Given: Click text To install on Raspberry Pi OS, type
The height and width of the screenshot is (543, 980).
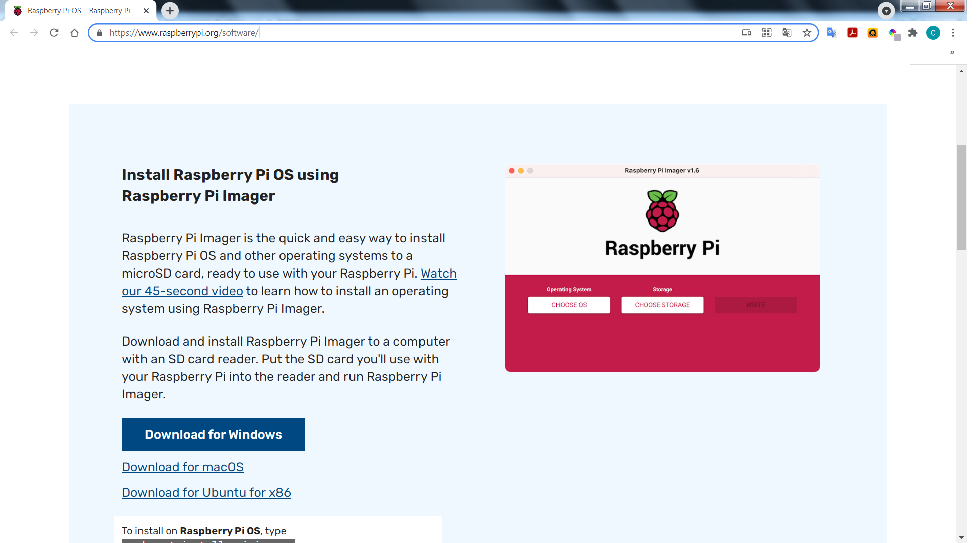Looking at the screenshot, I should point(204,531).
